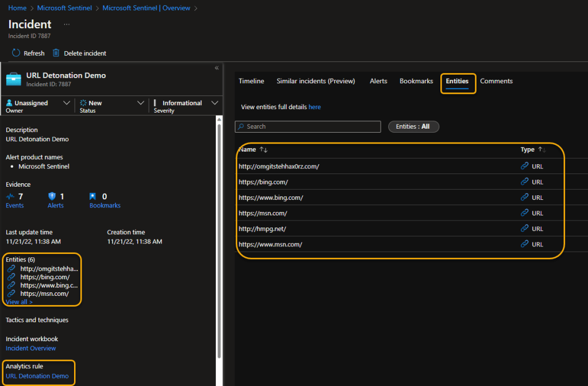Click the Events link label
Screen dimensions: 588x386
[14, 206]
